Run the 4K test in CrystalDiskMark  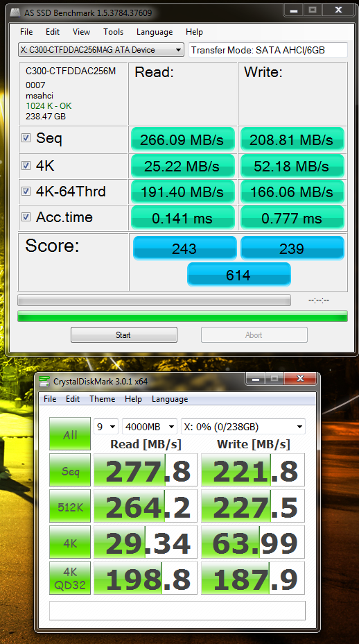coord(70,543)
